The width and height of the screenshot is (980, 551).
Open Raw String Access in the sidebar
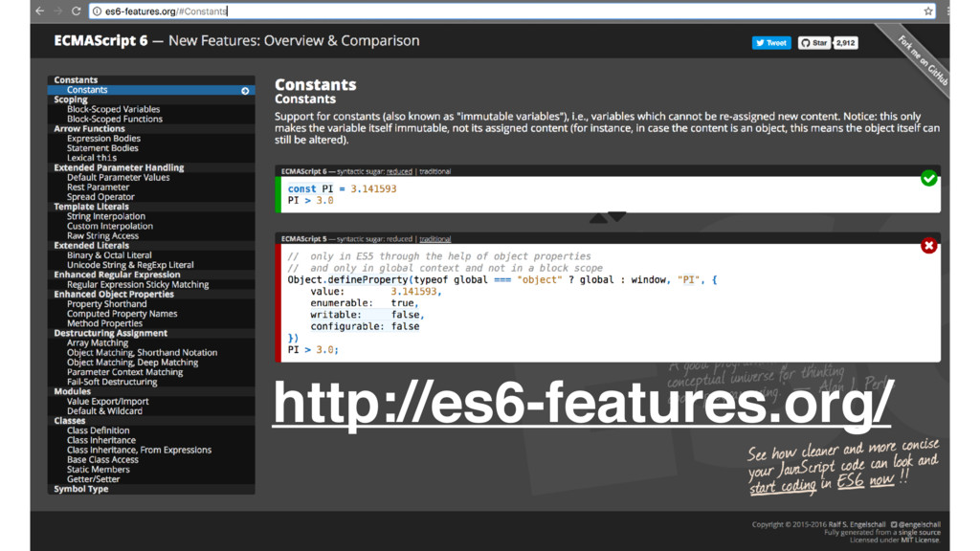pos(102,235)
